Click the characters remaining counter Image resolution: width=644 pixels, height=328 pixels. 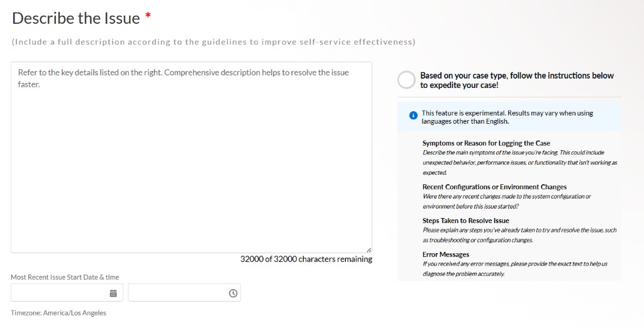(306, 259)
